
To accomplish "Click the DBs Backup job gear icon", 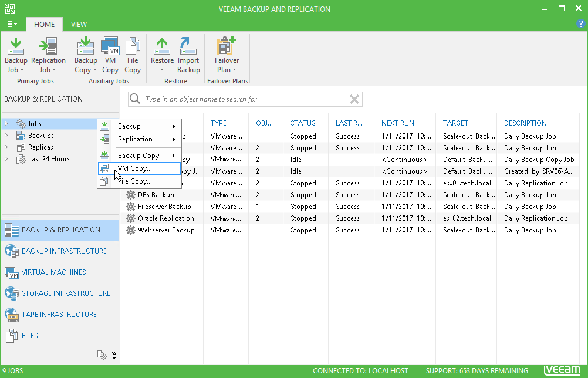I will click(x=130, y=195).
